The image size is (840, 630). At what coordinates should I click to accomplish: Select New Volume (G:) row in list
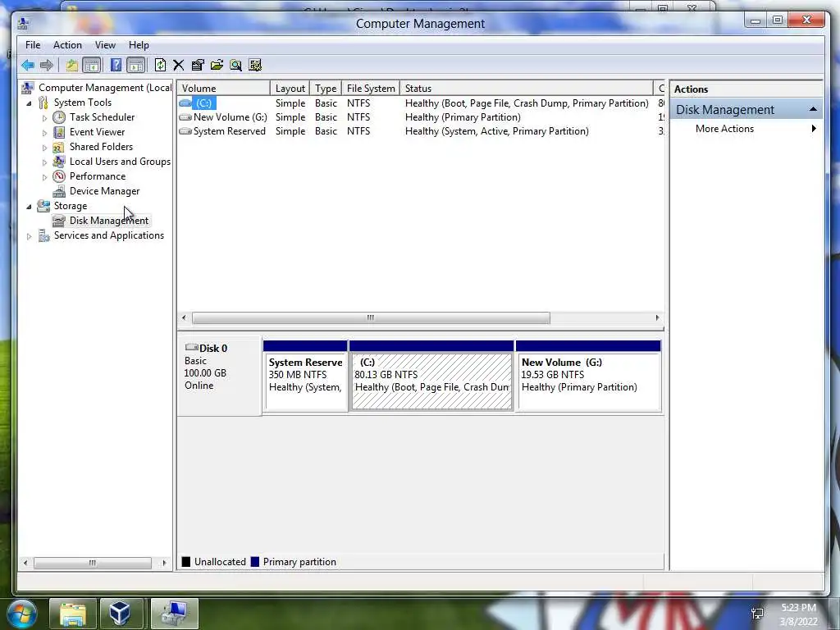pyautogui.click(x=421, y=116)
